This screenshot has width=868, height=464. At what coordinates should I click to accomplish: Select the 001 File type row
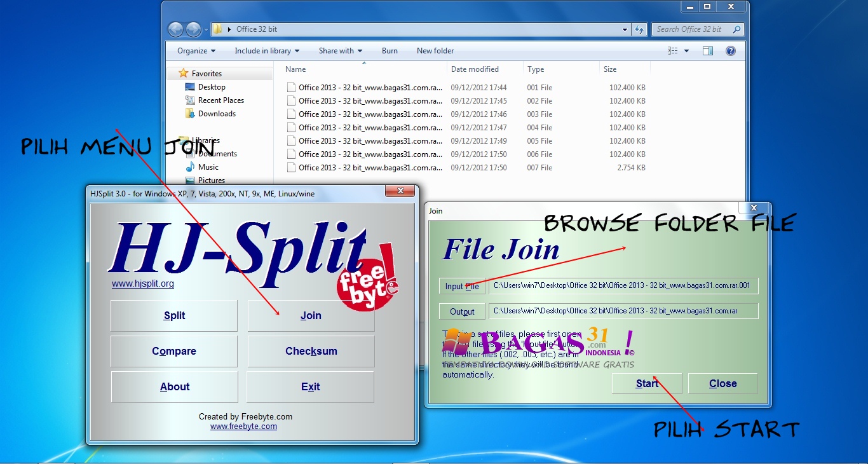click(x=466, y=88)
